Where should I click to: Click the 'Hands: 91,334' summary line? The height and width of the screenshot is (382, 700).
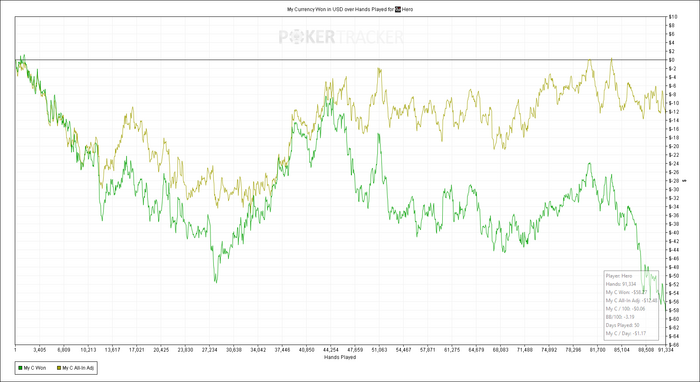click(x=621, y=284)
